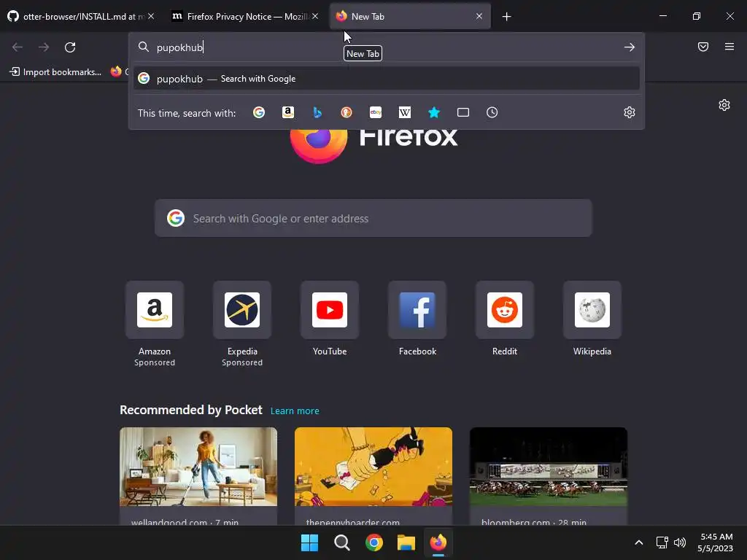
Task: Go back one page
Action: (18, 47)
